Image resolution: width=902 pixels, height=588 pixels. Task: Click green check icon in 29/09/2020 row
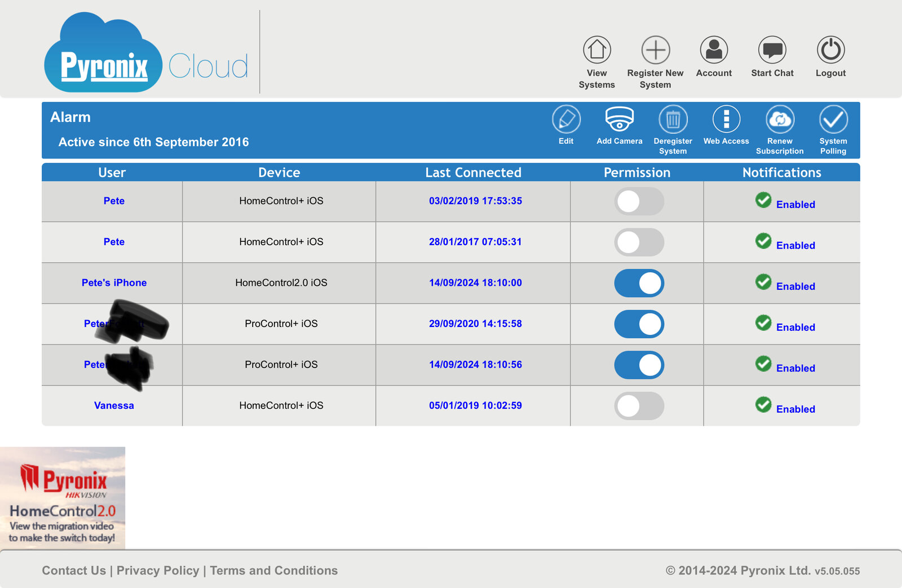[x=763, y=322]
